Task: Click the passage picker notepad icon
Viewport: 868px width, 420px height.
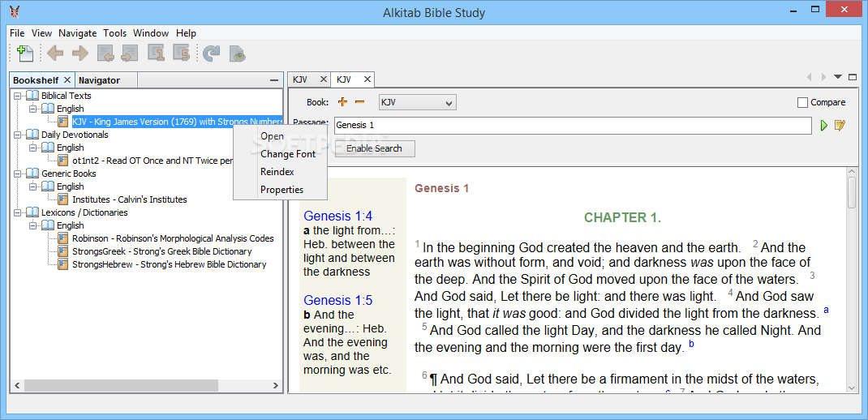Action: tap(840, 126)
